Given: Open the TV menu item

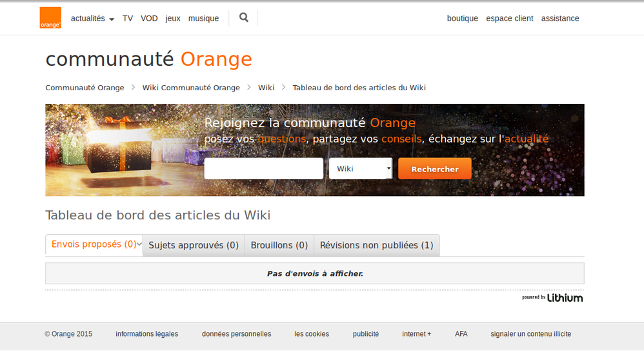Looking at the screenshot, I should point(128,19).
